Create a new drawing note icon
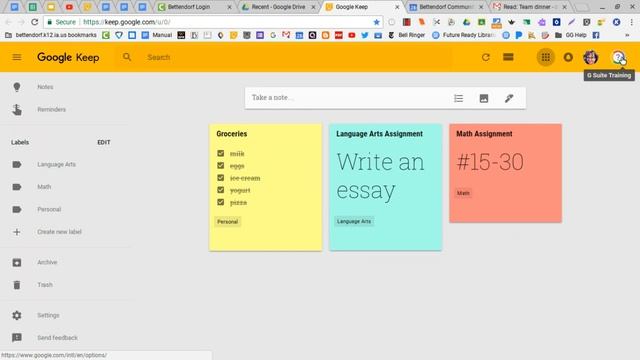 click(x=509, y=98)
